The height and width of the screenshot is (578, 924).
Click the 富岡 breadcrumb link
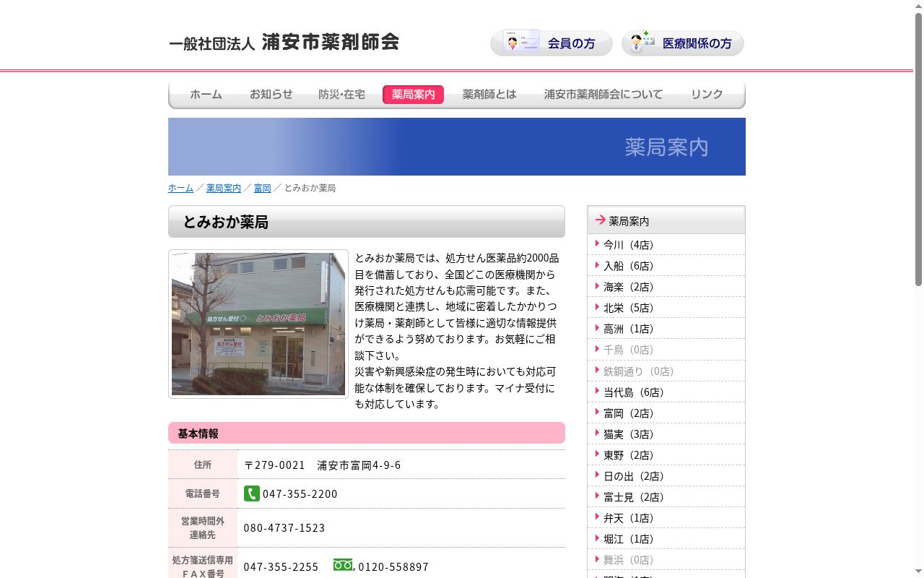pyautogui.click(x=262, y=188)
